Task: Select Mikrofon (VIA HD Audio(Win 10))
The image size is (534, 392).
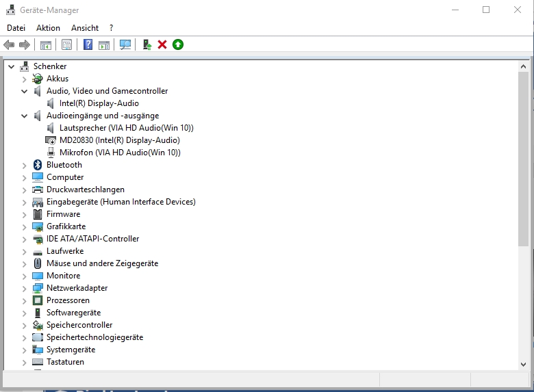Action: (x=120, y=153)
